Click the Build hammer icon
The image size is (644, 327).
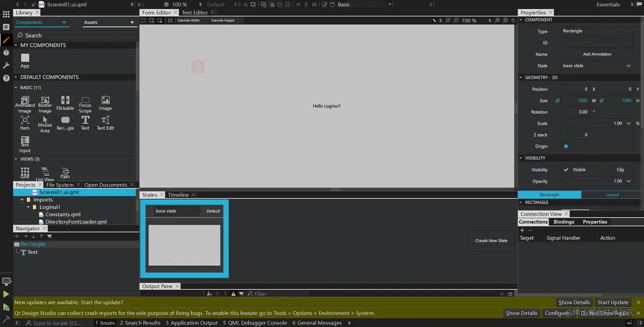click(x=6, y=319)
